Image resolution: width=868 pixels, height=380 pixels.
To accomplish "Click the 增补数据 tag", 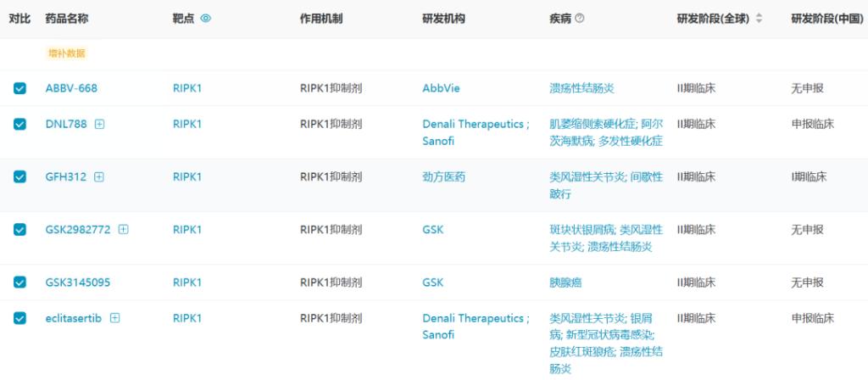I will click(66, 53).
